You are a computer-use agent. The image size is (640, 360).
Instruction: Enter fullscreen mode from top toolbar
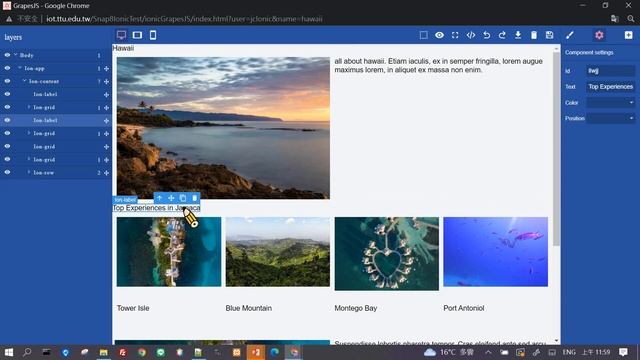pyautogui.click(x=455, y=35)
